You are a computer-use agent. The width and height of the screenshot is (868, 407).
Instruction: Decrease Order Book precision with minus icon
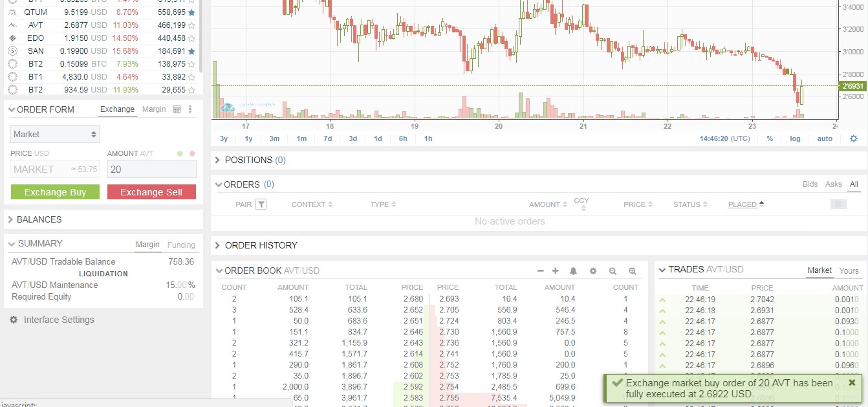click(x=541, y=271)
